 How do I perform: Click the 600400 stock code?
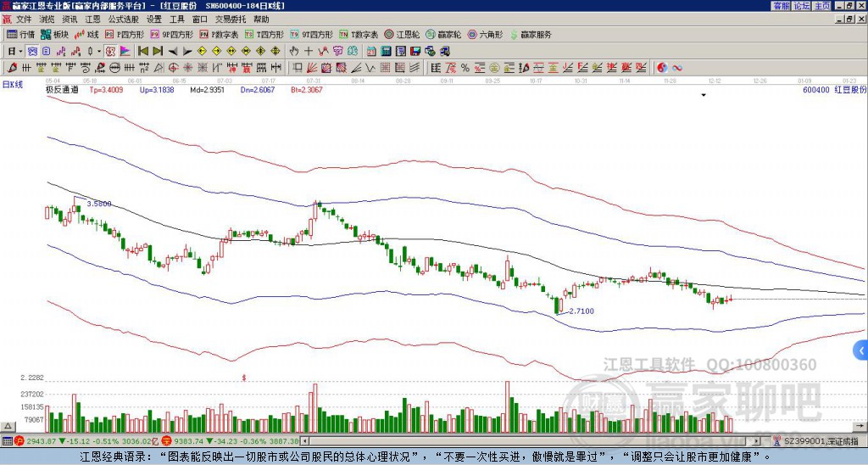pyautogui.click(x=816, y=89)
